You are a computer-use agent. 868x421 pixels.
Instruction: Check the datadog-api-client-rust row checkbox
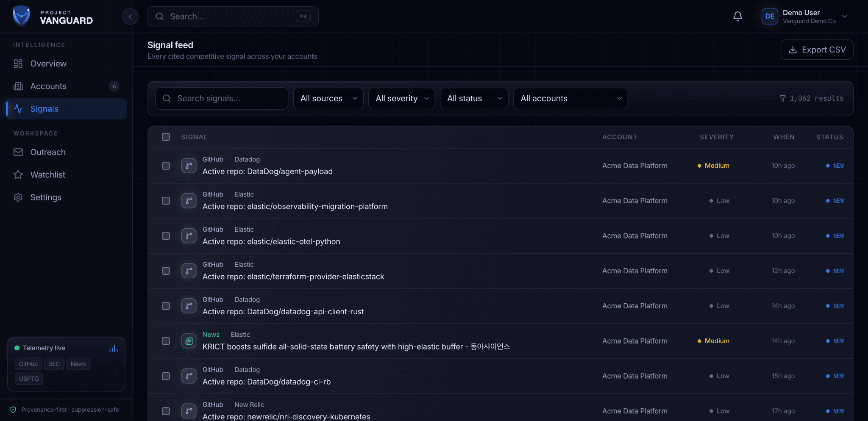(x=166, y=306)
